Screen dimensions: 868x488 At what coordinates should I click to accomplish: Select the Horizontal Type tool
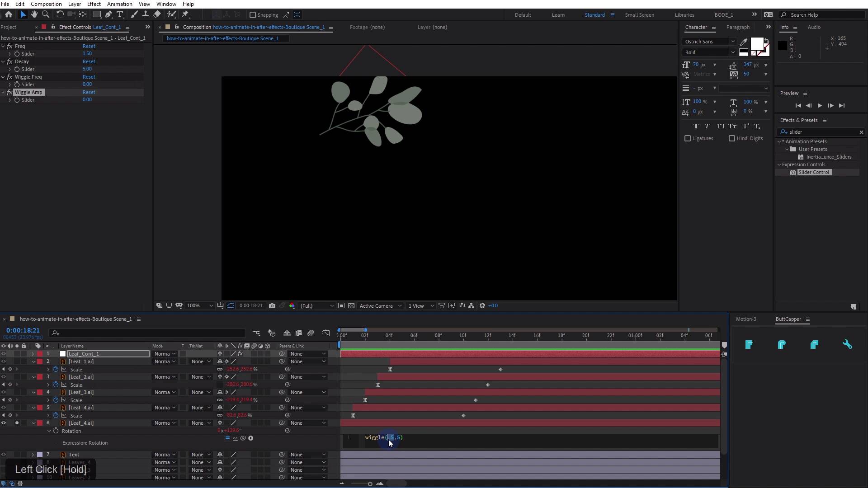120,14
